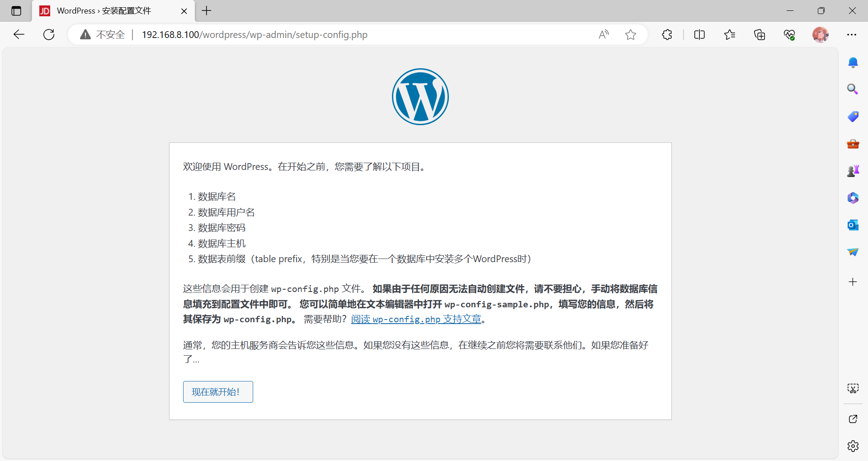The width and height of the screenshot is (868, 461).
Task: Open the Collections icon
Action: (759, 34)
